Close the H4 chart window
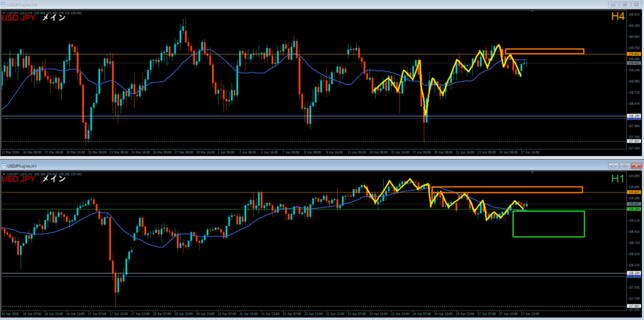Screen dimensions: 644x320 (x=636, y=4)
